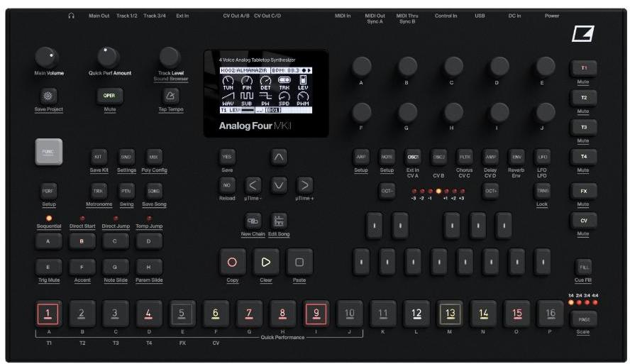Select the FX track button
This screenshot has width=630, height=364.
pyautogui.click(x=583, y=192)
